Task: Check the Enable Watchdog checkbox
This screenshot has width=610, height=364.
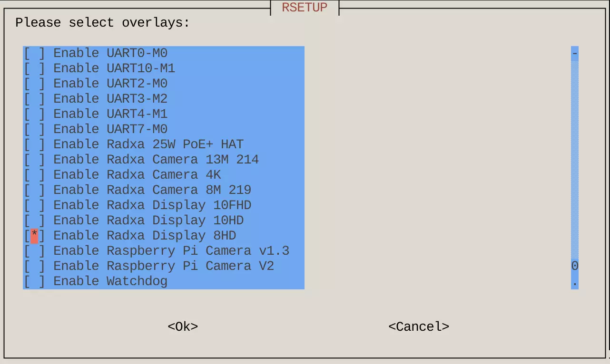Action: pos(34,281)
